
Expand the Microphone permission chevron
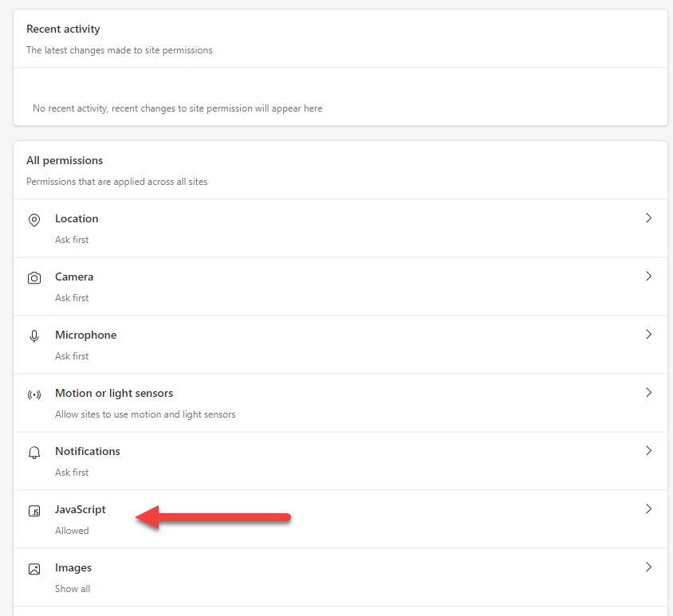point(648,334)
